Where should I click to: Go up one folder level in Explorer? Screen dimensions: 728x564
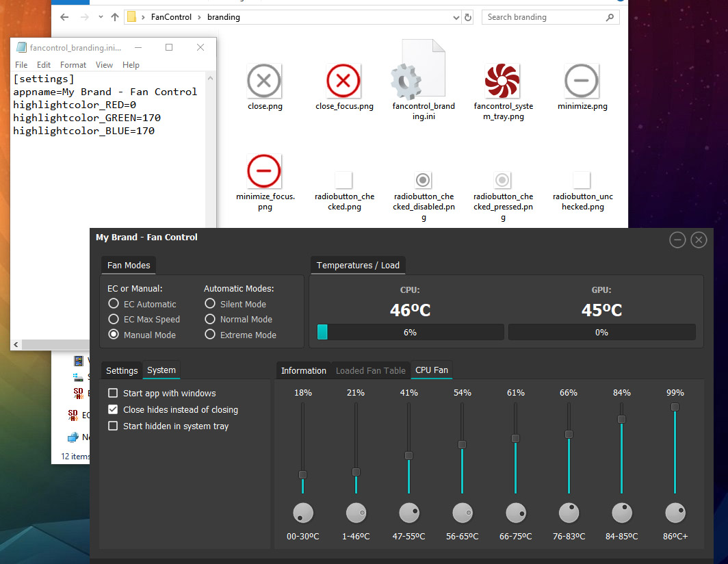coord(115,17)
